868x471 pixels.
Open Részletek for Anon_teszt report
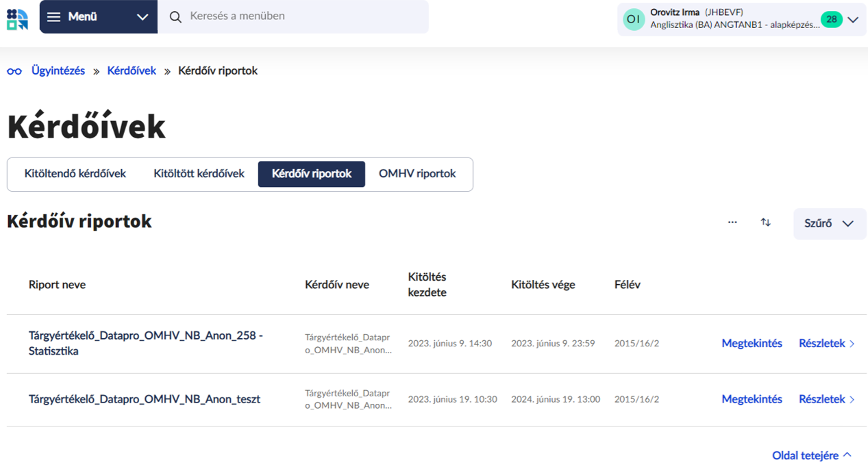tap(827, 399)
